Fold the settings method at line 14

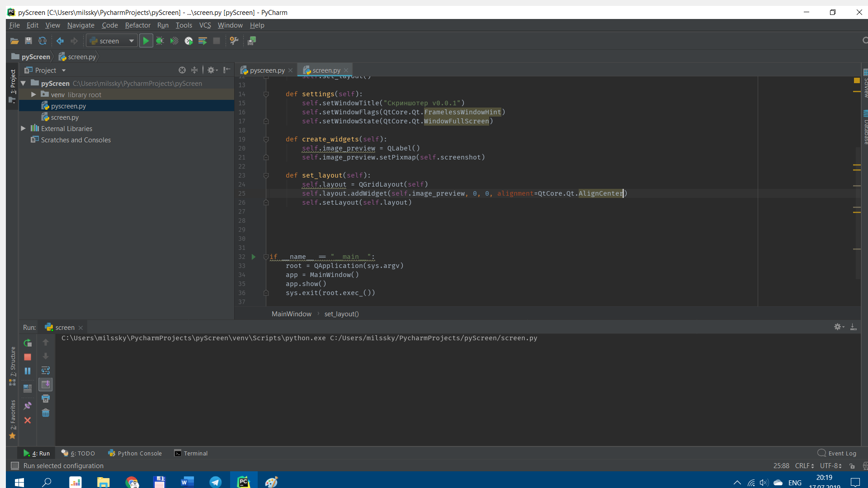266,94
